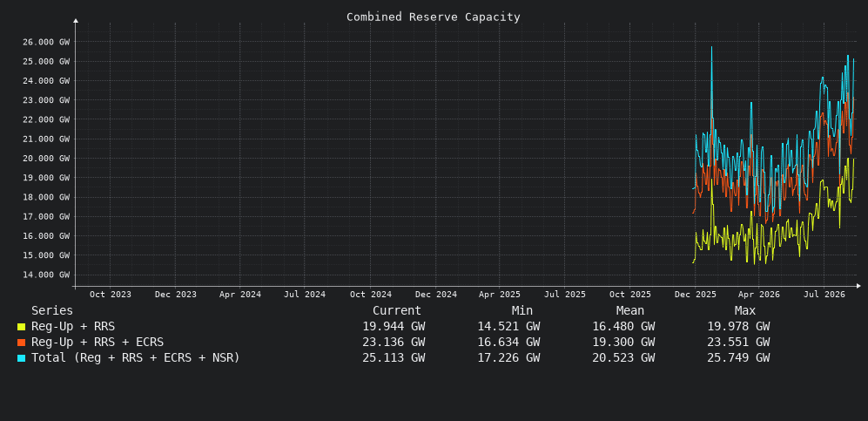Click the '20.000 GW' y-axis label

click(46, 159)
